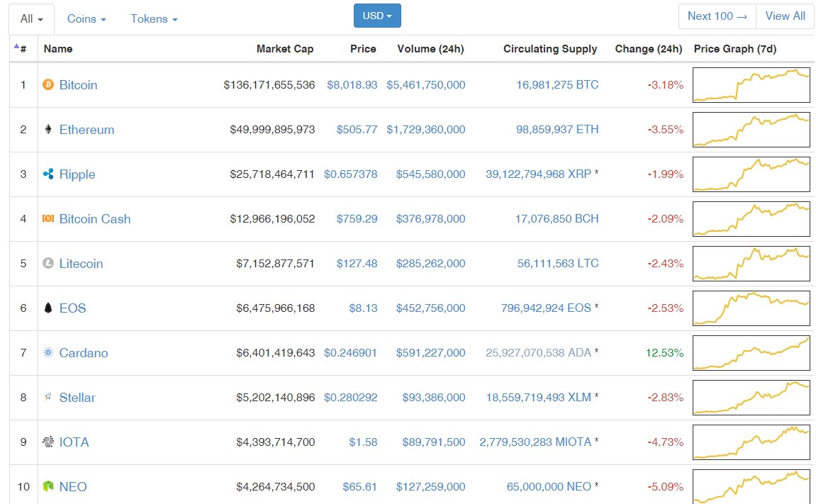
Task: Click Ethereum price $505.77
Action: click(x=357, y=130)
